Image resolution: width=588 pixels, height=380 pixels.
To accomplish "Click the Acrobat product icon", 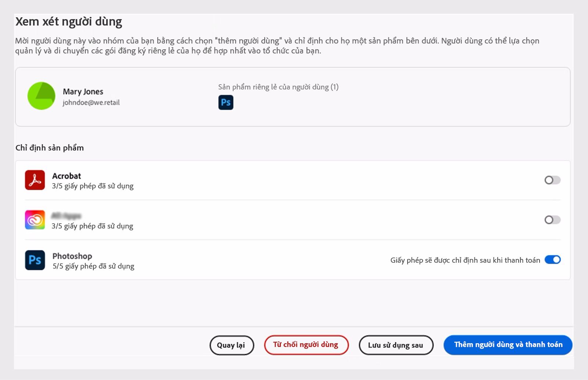I will pos(35,180).
